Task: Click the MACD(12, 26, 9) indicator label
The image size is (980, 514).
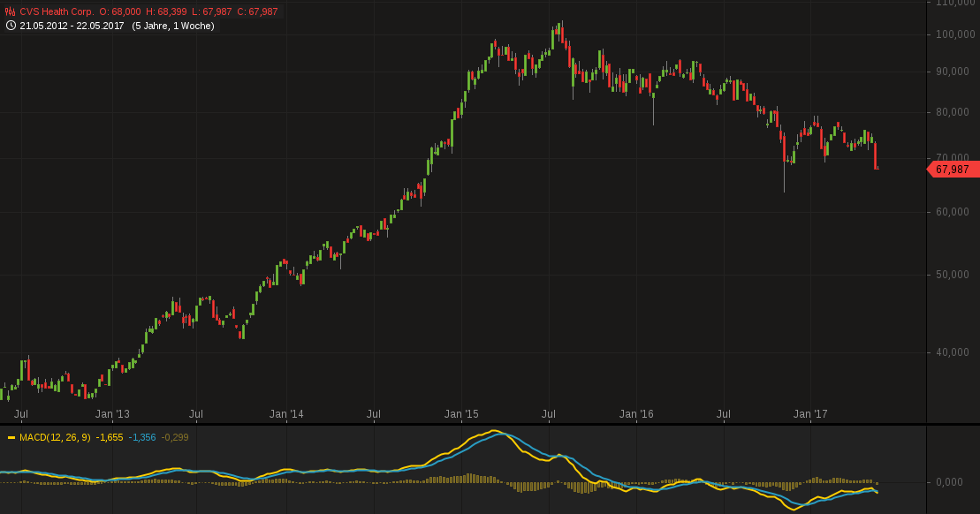Action: point(55,437)
